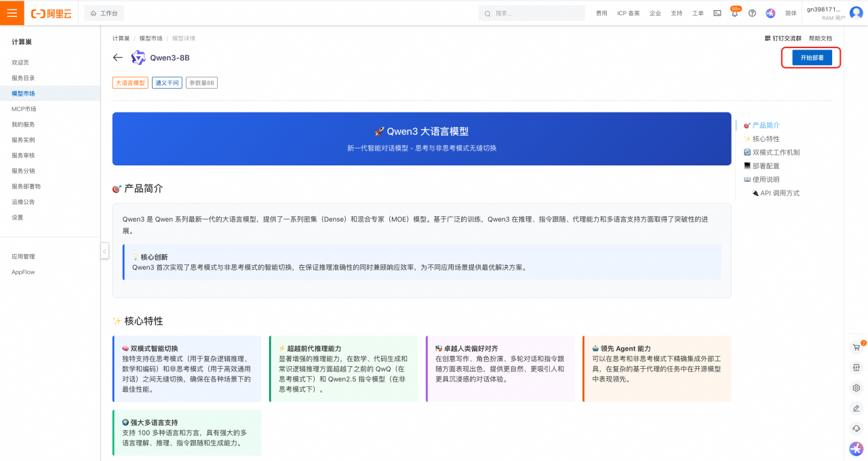Click the code bracket icon in right toolbar
Screen dimensions: 868x461
click(x=856, y=367)
